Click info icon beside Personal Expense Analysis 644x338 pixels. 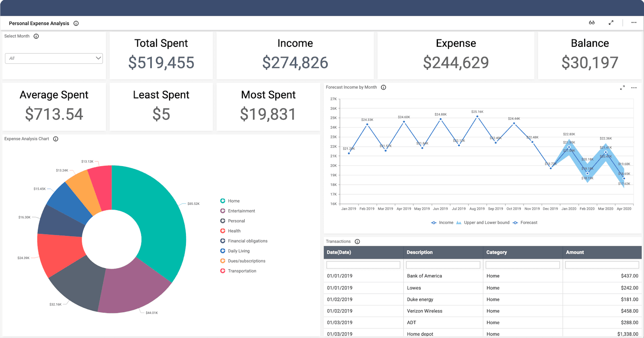pos(76,23)
